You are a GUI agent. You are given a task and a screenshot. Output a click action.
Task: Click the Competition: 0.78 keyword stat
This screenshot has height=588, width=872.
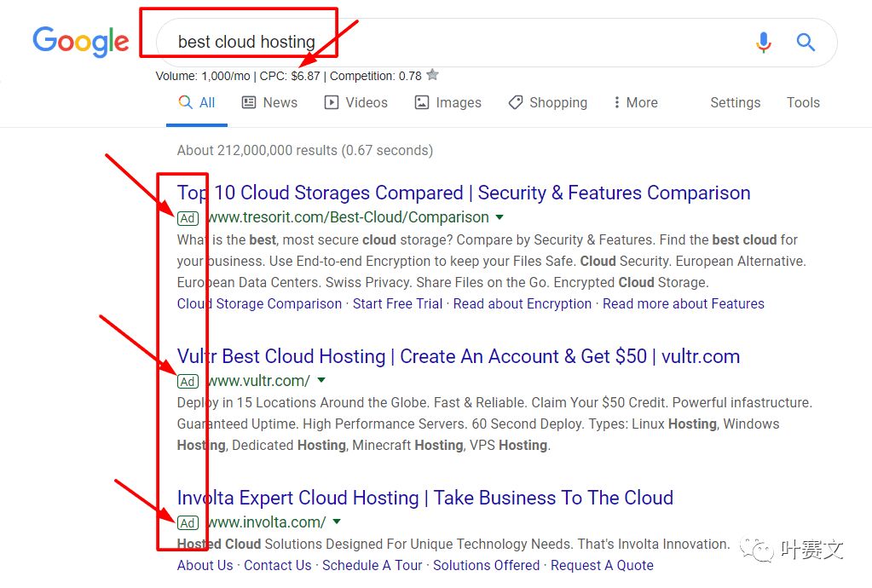pyautogui.click(x=375, y=76)
